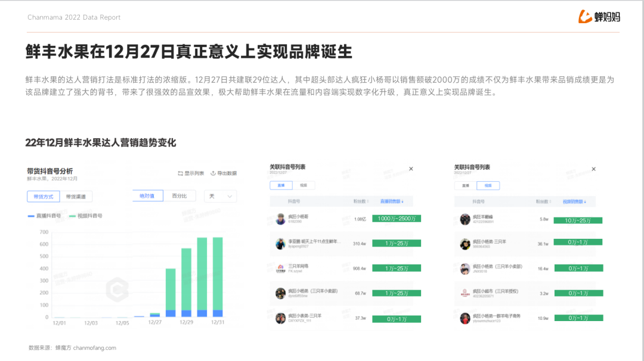Click the 李亚鹏 account name text

click(x=314, y=241)
